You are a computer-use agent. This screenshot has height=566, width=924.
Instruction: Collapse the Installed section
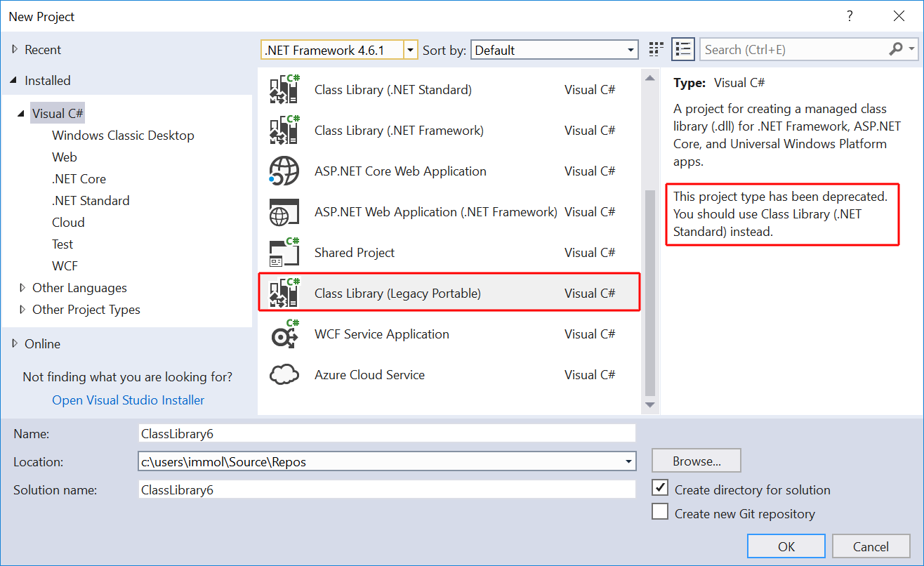[x=14, y=81]
